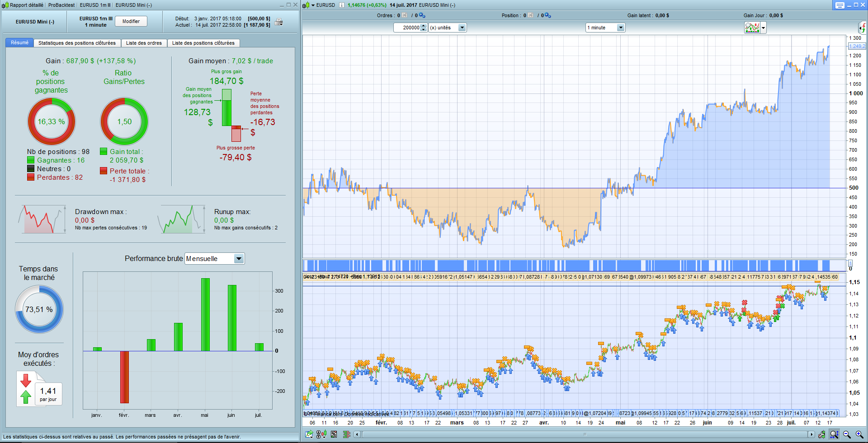Click the list properties icon in the bottom toolbar
Screen dimensions: 868x443
[x=334, y=434]
